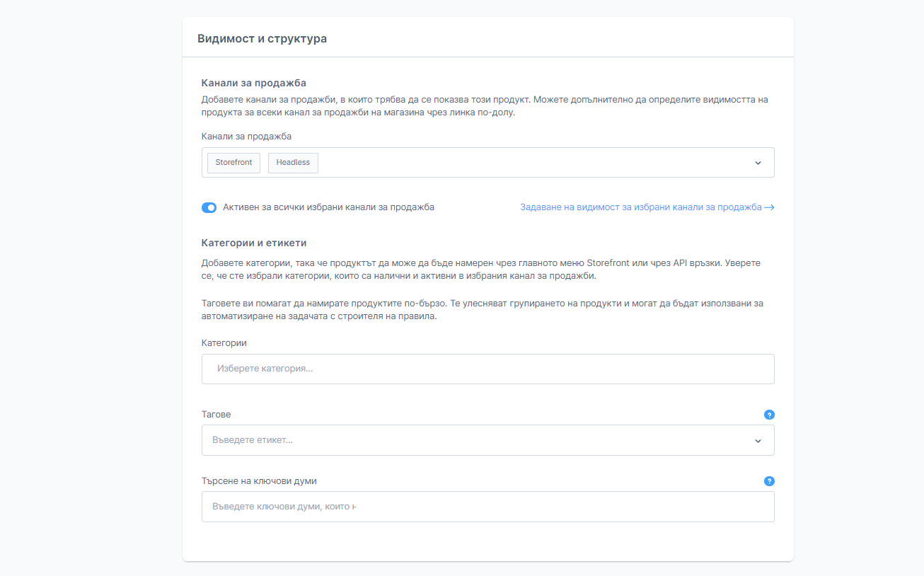Open the Тагове dropdown chevron

[758, 440]
